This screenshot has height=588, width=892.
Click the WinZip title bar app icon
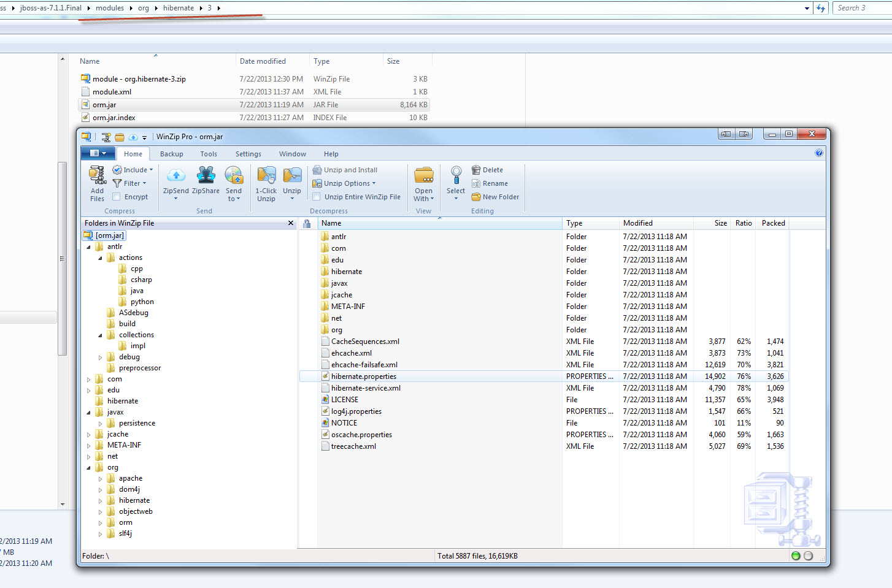point(87,137)
